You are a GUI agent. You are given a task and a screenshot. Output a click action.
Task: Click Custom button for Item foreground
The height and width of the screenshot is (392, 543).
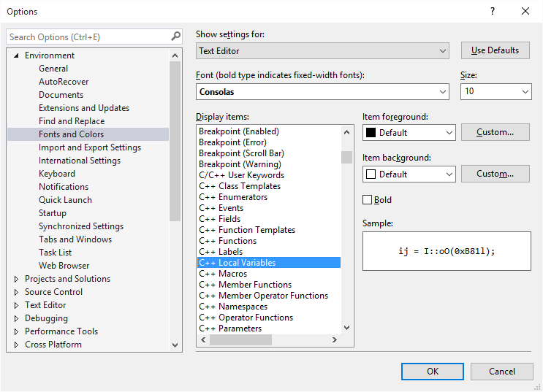[x=495, y=132]
